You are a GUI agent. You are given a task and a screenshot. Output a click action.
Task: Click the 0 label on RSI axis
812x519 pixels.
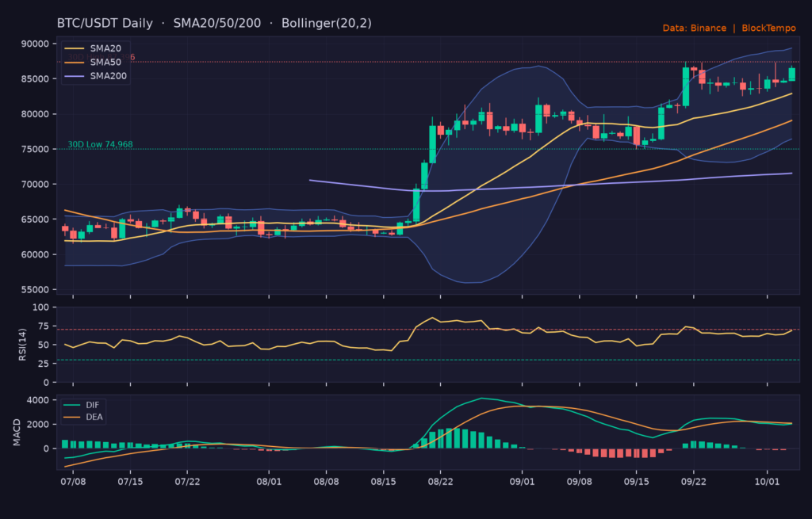(47, 383)
